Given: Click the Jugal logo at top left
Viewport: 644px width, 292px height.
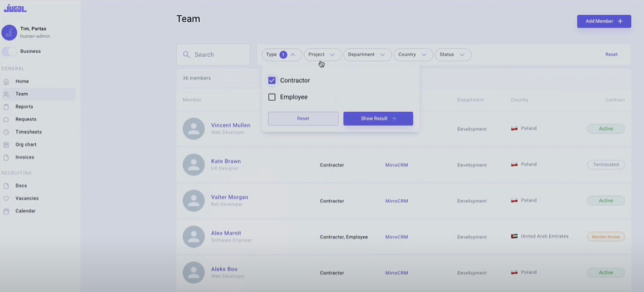Looking at the screenshot, I should 15,8.
